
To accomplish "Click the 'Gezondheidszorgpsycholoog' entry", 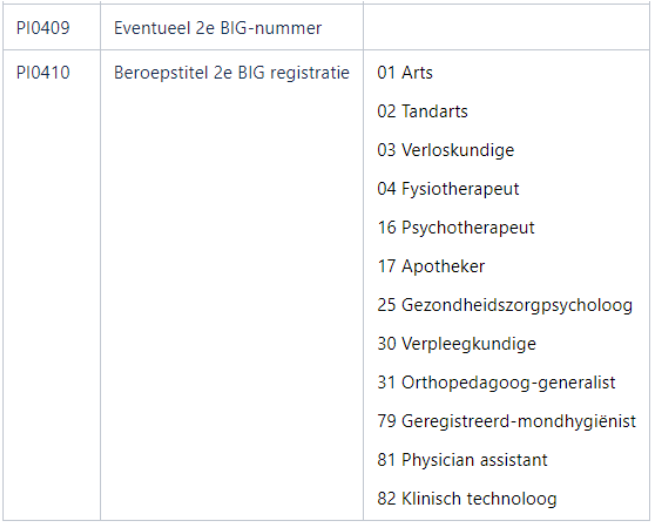I will coord(517,305).
